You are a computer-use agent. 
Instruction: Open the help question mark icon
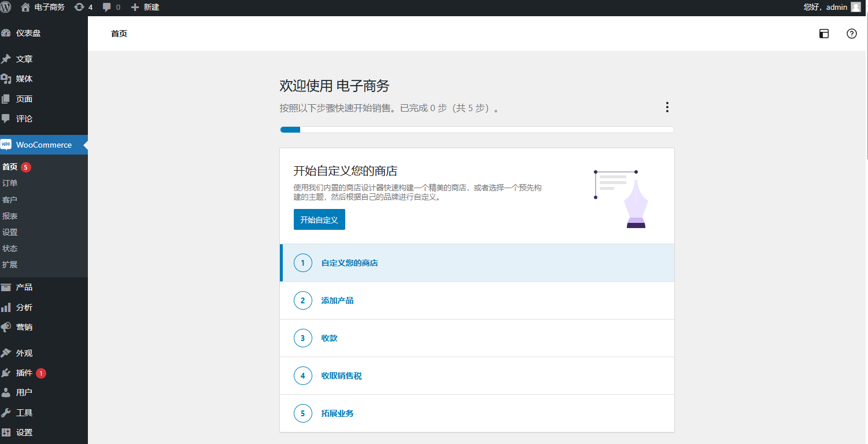coord(852,34)
